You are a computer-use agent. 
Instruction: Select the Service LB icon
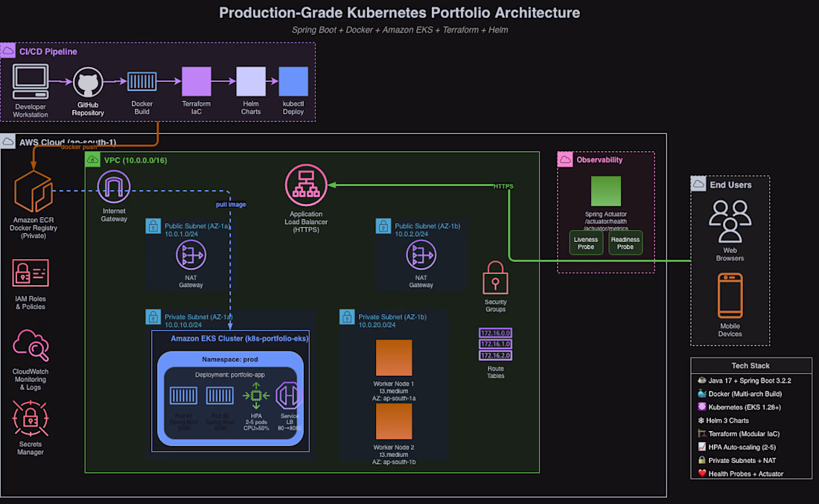click(x=289, y=396)
